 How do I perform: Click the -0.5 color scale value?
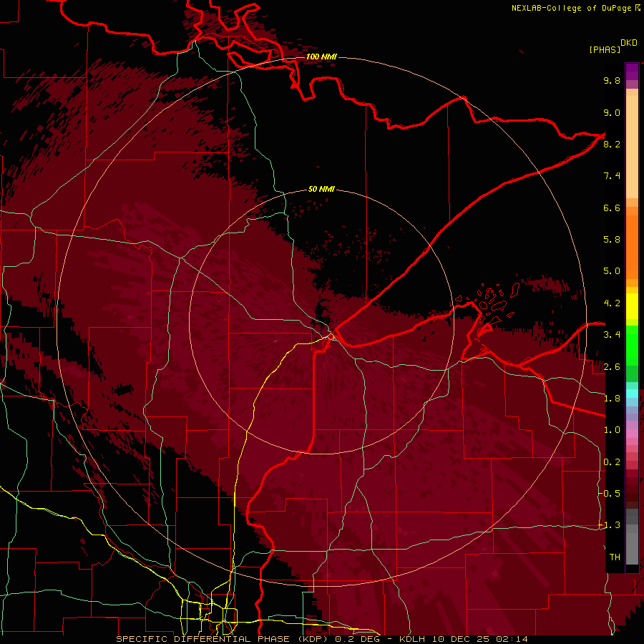click(x=610, y=494)
